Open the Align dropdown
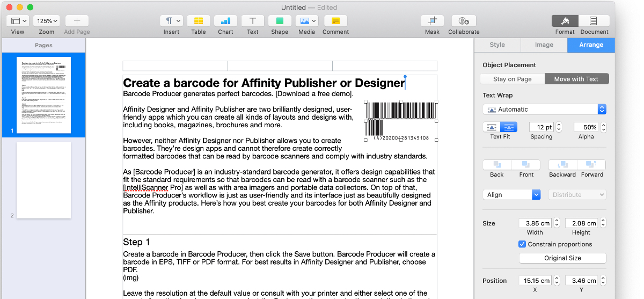Image resolution: width=644 pixels, height=299 pixels. (511, 195)
